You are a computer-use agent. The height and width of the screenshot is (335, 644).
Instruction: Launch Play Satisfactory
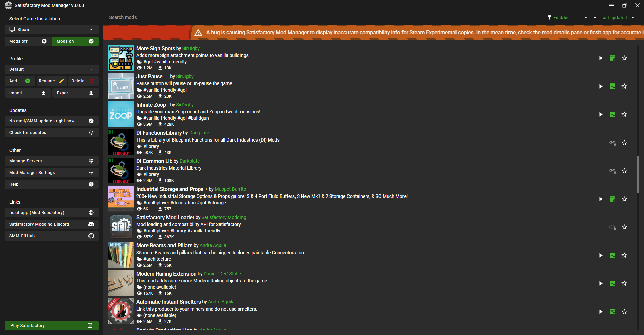tap(52, 326)
